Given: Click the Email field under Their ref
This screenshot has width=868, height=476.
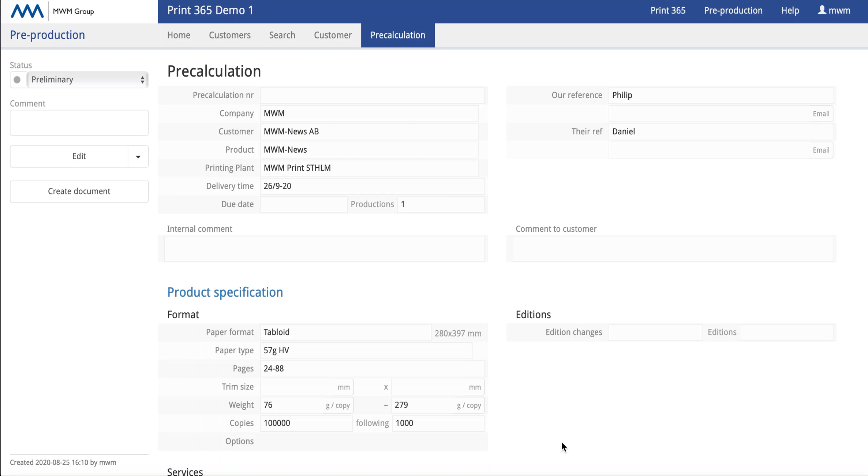Looking at the screenshot, I should [x=721, y=150].
